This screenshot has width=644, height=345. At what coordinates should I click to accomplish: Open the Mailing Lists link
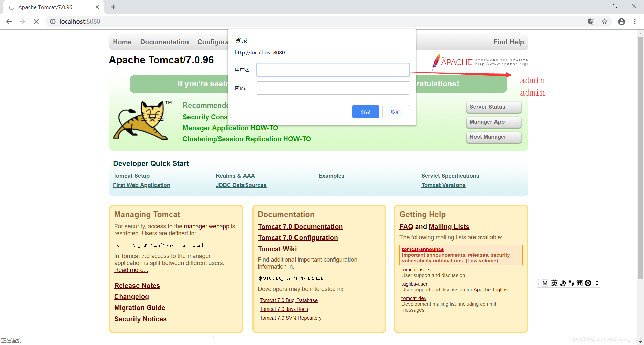click(449, 227)
